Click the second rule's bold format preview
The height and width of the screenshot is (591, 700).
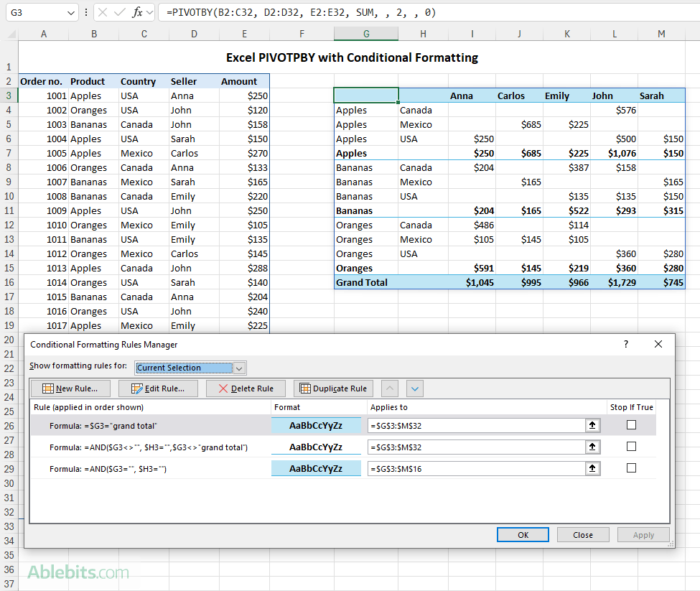(316, 447)
